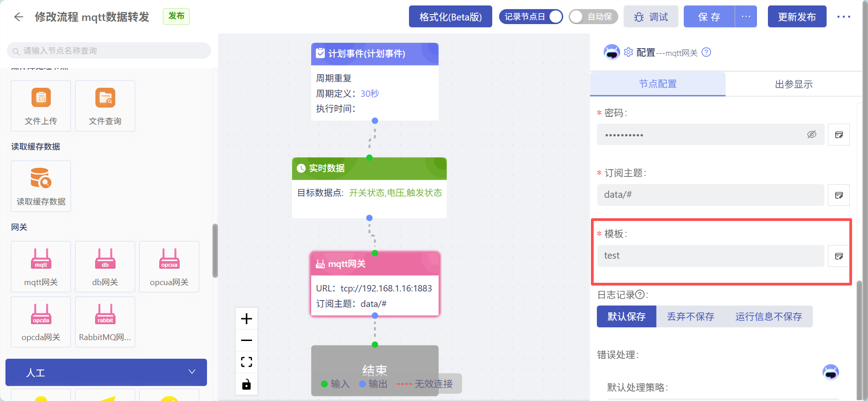Click the 更新发布 button

click(797, 17)
